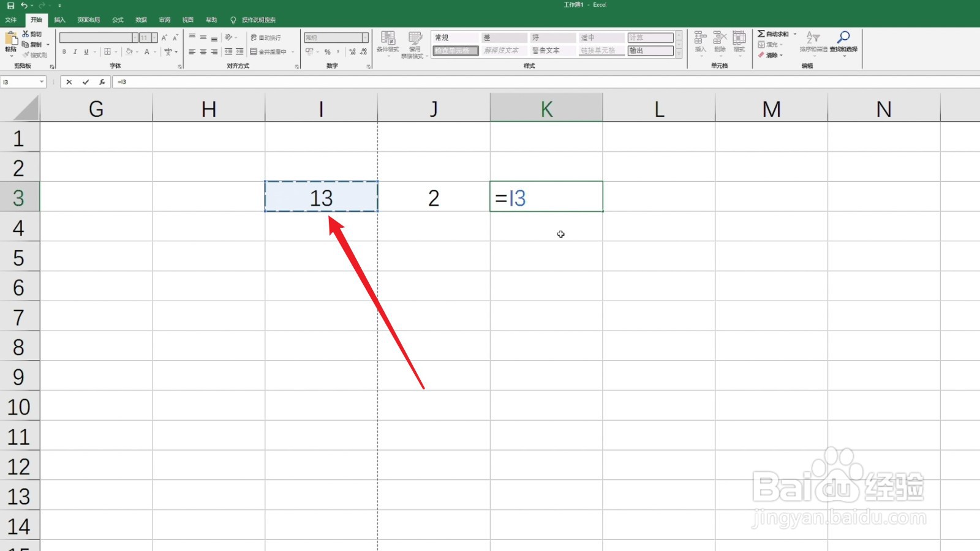Click the decrease indent icon
980x551 pixels.
click(228, 51)
